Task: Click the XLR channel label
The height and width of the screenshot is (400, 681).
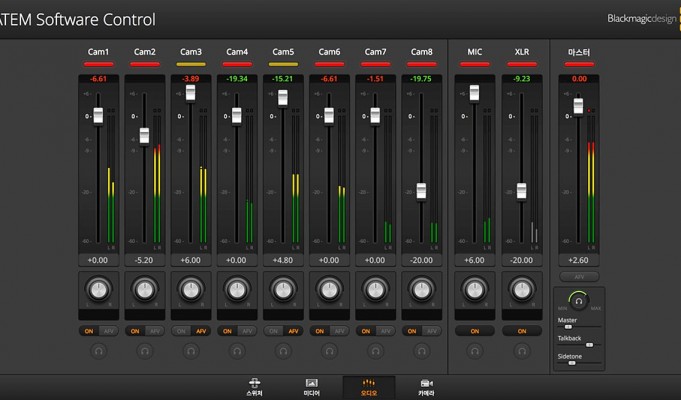Action: pos(522,52)
